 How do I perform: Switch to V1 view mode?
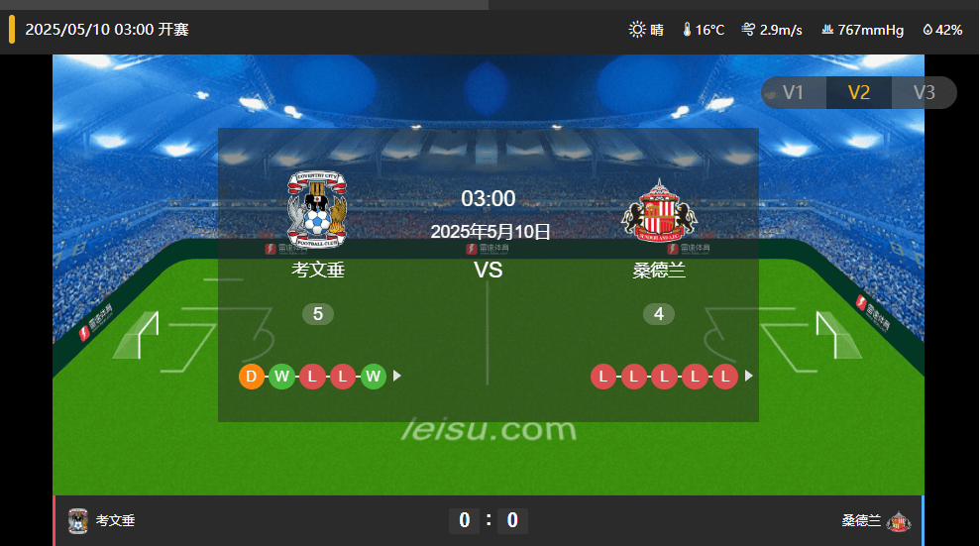point(794,92)
